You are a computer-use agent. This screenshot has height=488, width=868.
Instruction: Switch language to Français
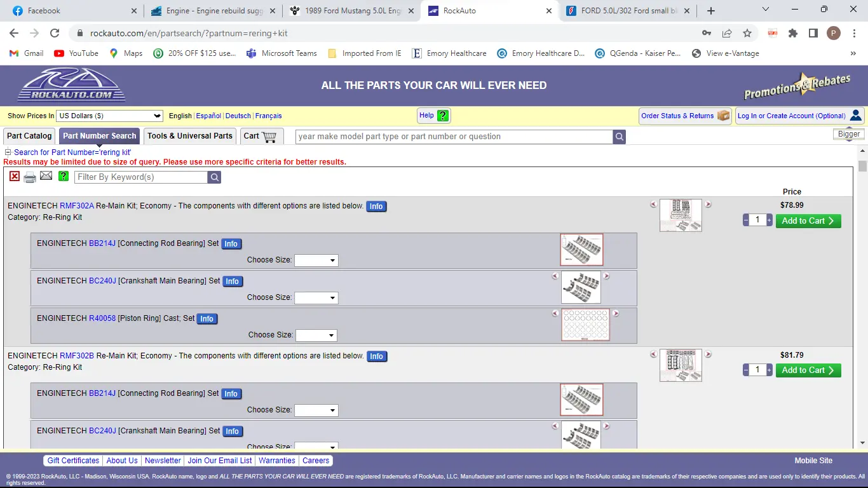(x=268, y=116)
